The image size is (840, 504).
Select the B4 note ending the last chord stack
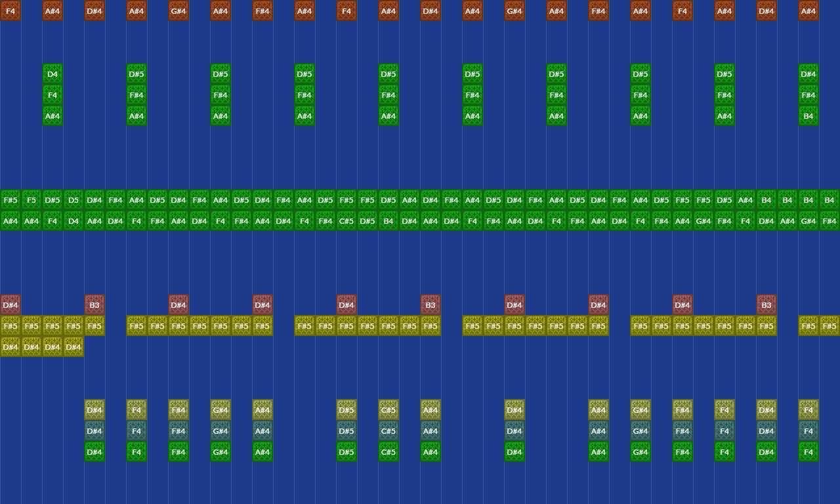click(x=808, y=115)
